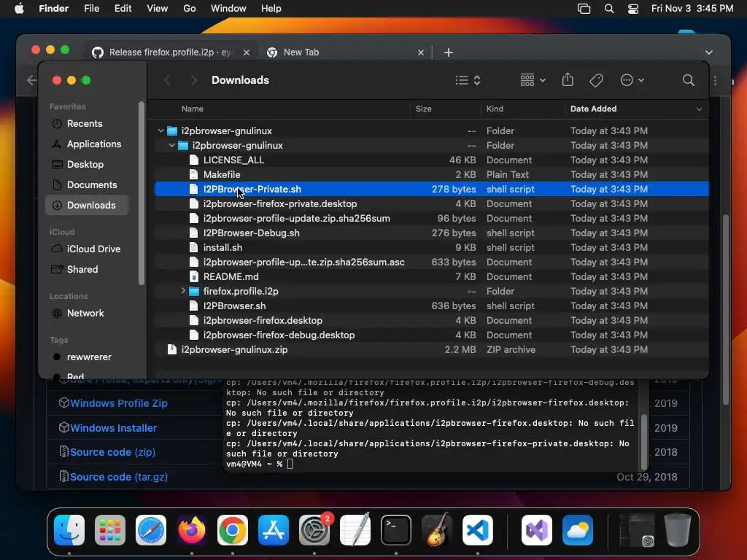
Task: Expand the firefox.profile.i2p folder
Action: (x=183, y=290)
